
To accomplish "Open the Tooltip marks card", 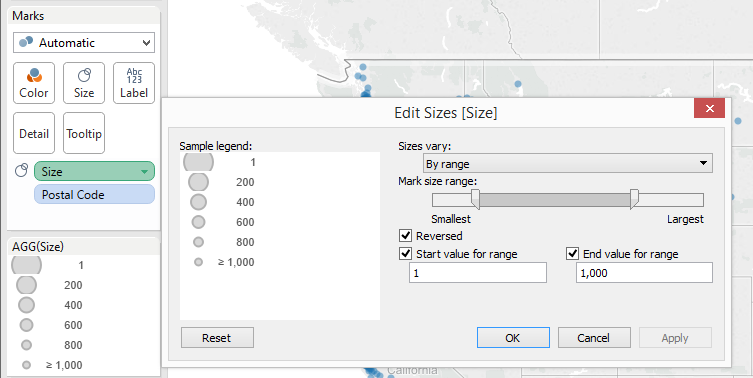I will [x=84, y=133].
